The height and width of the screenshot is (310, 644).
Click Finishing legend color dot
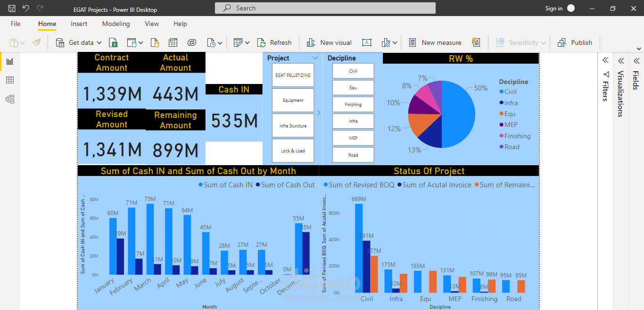(x=501, y=136)
